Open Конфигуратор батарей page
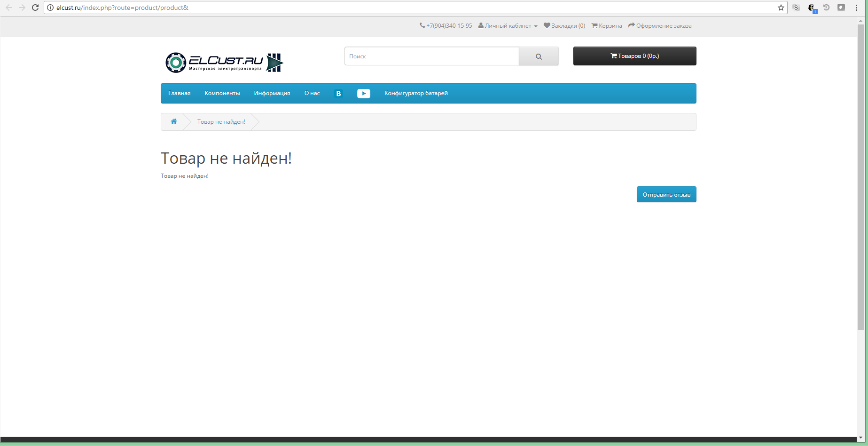The height and width of the screenshot is (446, 868). 416,93
